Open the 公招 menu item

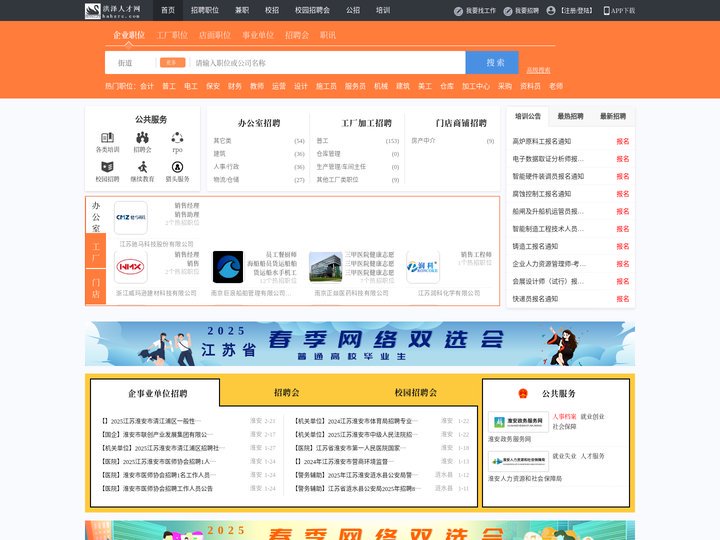353,10
